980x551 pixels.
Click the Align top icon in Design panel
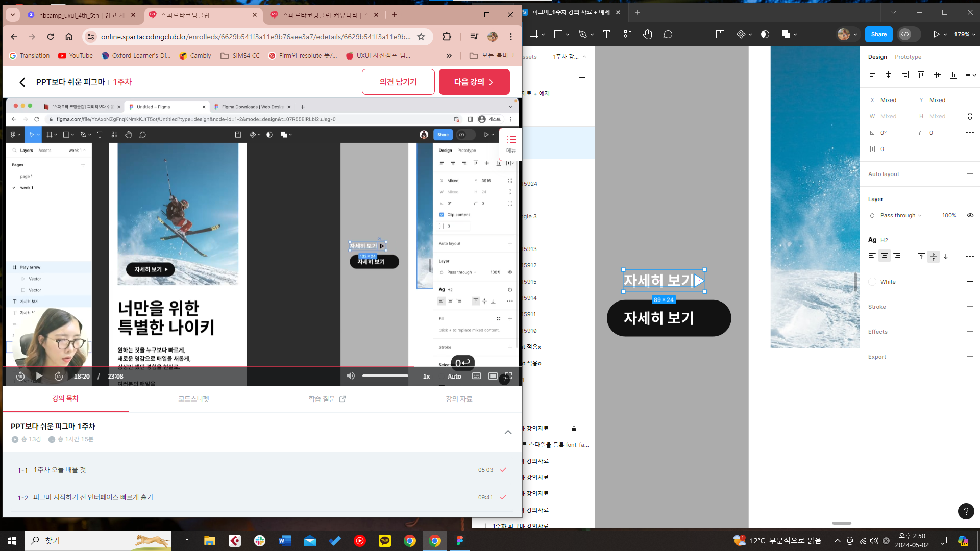click(x=921, y=75)
